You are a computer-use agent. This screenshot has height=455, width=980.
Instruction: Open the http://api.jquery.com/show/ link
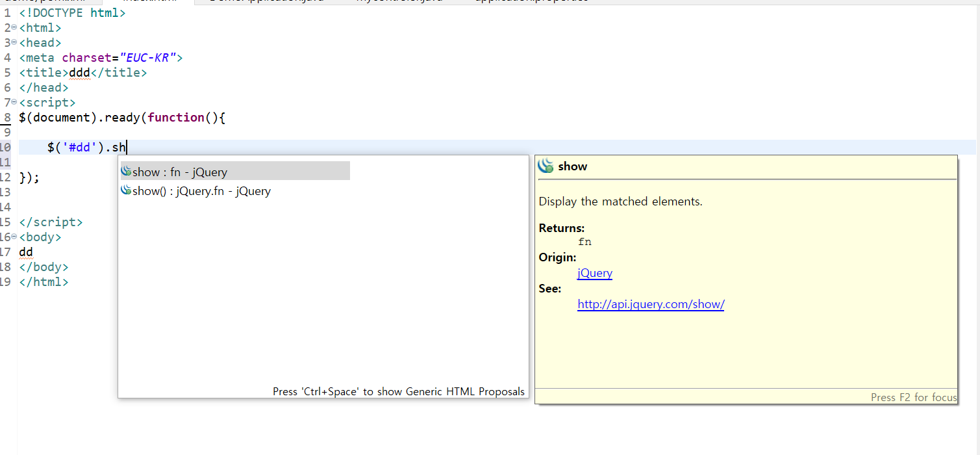click(x=651, y=304)
